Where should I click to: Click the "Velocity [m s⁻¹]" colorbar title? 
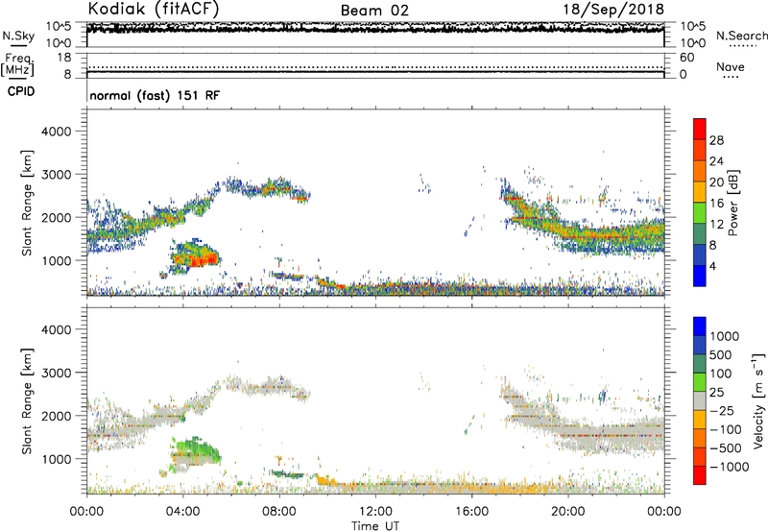coord(758,399)
